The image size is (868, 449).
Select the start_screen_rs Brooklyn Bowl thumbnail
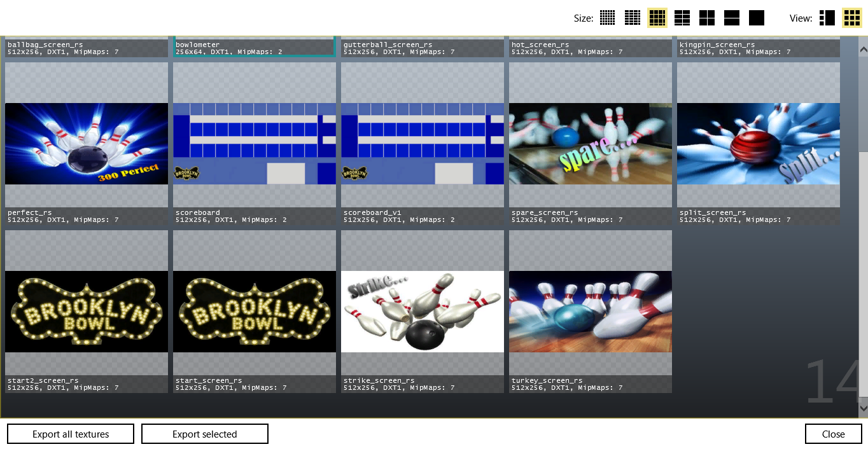coord(255,312)
